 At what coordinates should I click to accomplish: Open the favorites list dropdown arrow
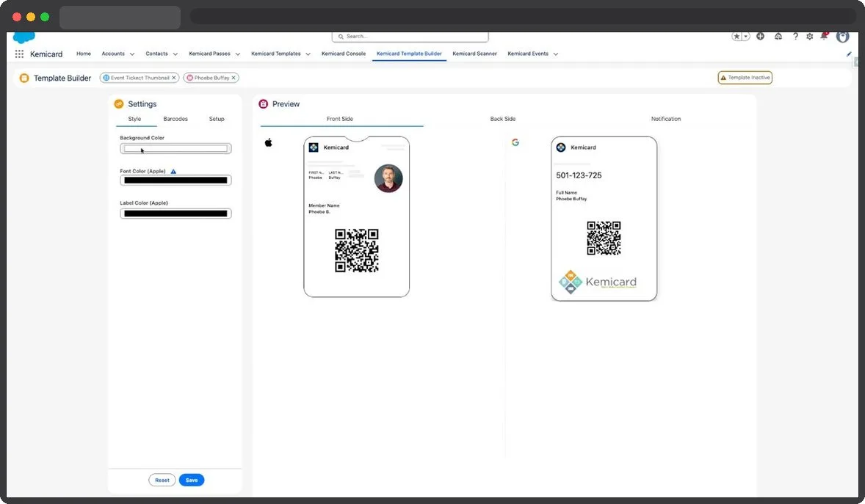click(746, 37)
